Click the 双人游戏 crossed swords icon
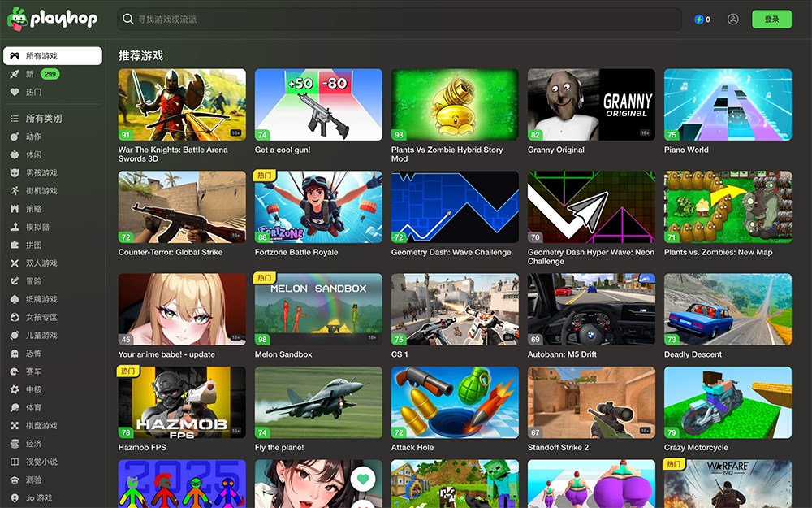This screenshot has height=508, width=812. 15,263
